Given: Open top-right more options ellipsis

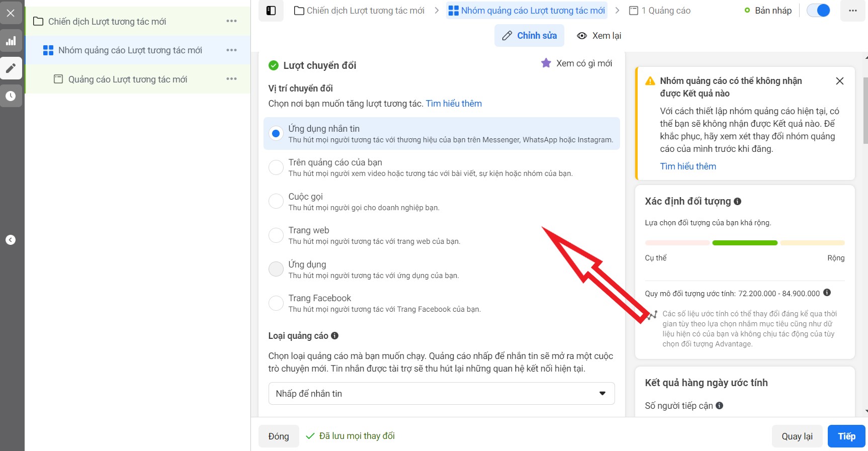Looking at the screenshot, I should 853,11.
